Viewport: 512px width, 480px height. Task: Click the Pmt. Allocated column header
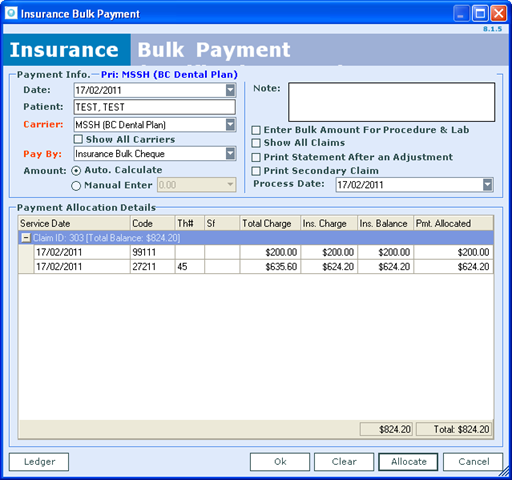(x=454, y=223)
